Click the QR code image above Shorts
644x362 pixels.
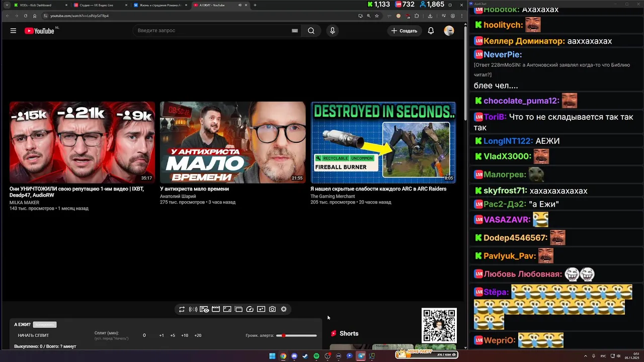coord(439,325)
